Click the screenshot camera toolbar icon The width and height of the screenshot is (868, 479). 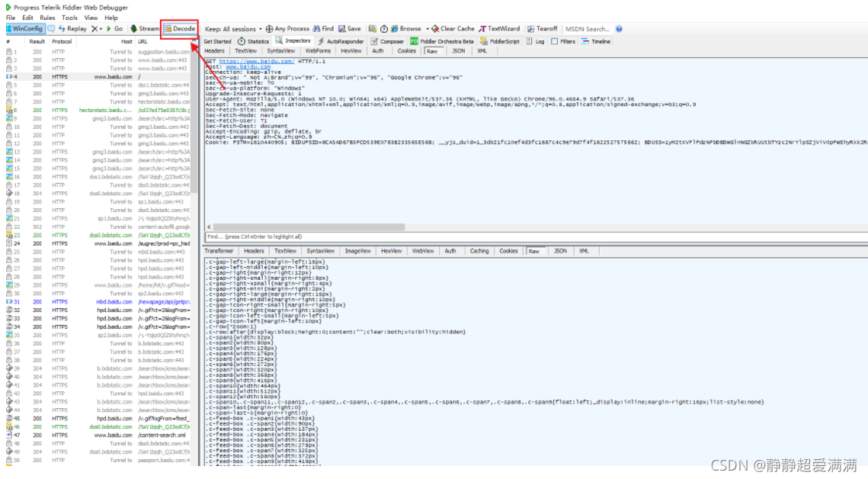(373, 29)
